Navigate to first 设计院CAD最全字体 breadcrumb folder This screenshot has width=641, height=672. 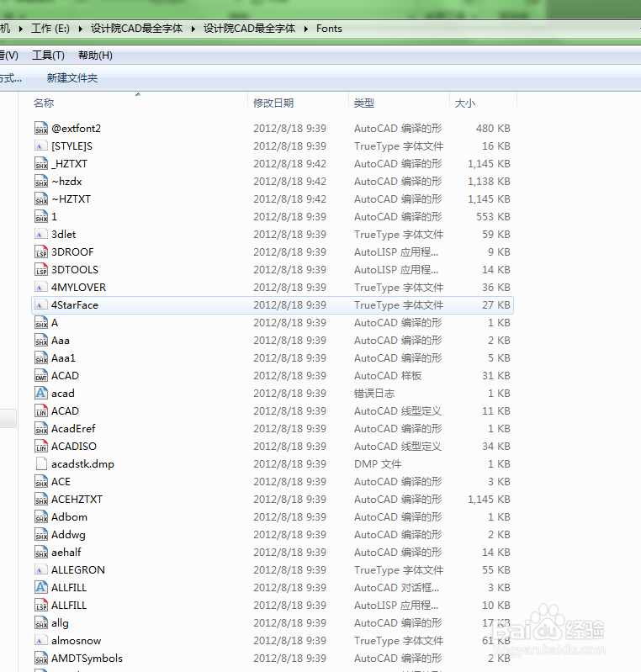[x=136, y=29]
